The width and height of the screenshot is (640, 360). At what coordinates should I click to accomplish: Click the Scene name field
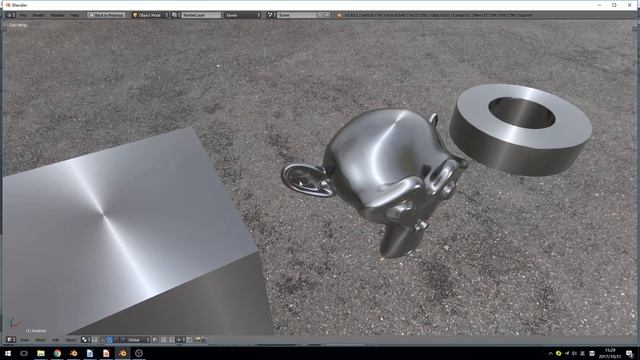coord(297,15)
